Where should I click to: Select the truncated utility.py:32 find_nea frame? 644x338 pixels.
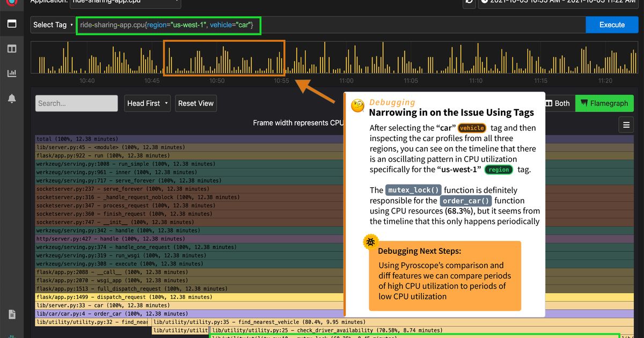coord(91,322)
